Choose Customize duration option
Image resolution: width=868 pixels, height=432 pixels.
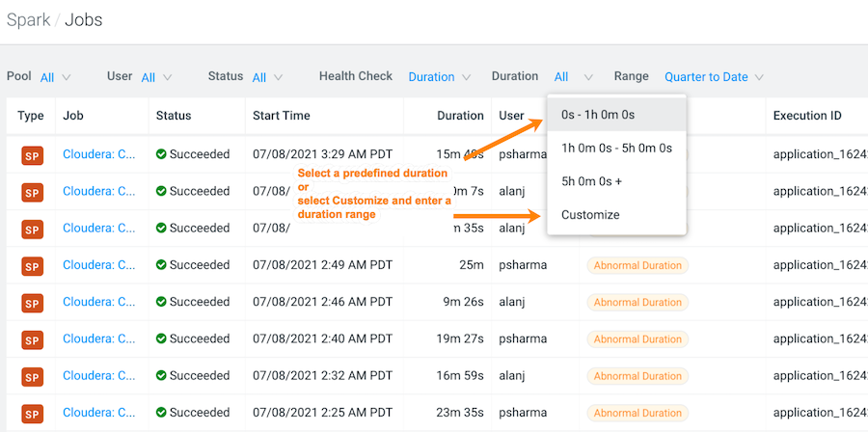coord(616,215)
